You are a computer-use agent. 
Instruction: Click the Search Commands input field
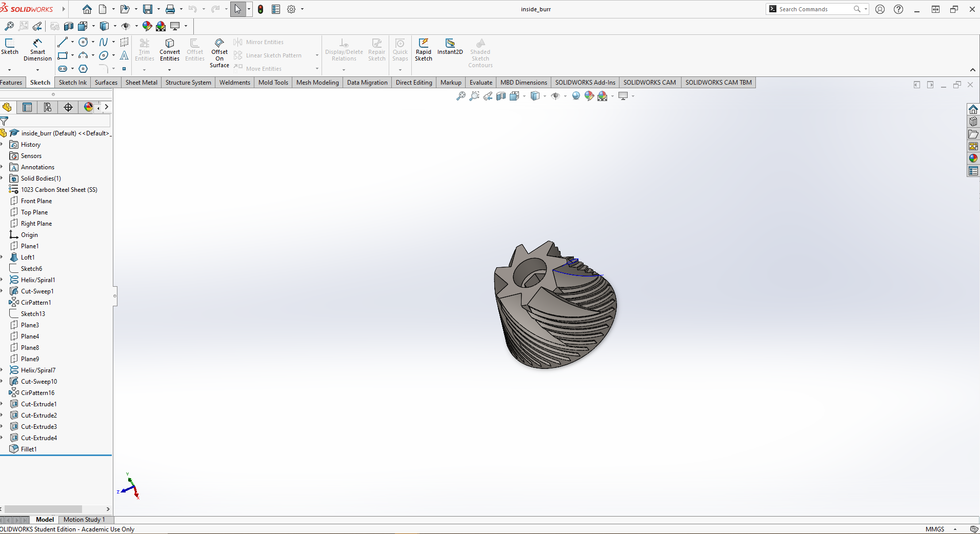pos(814,9)
